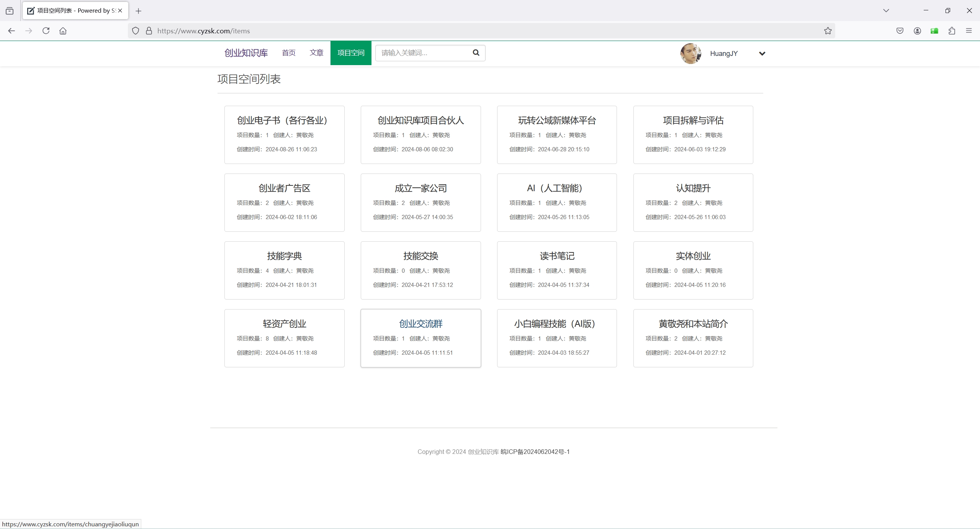Open 实体创业 project space

pyautogui.click(x=693, y=256)
